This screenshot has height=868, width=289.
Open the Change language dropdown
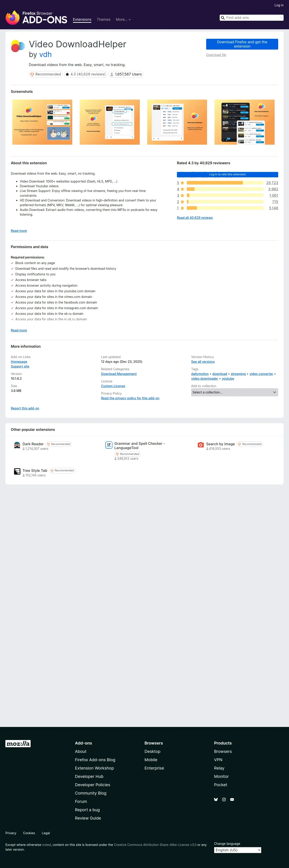tap(237, 850)
